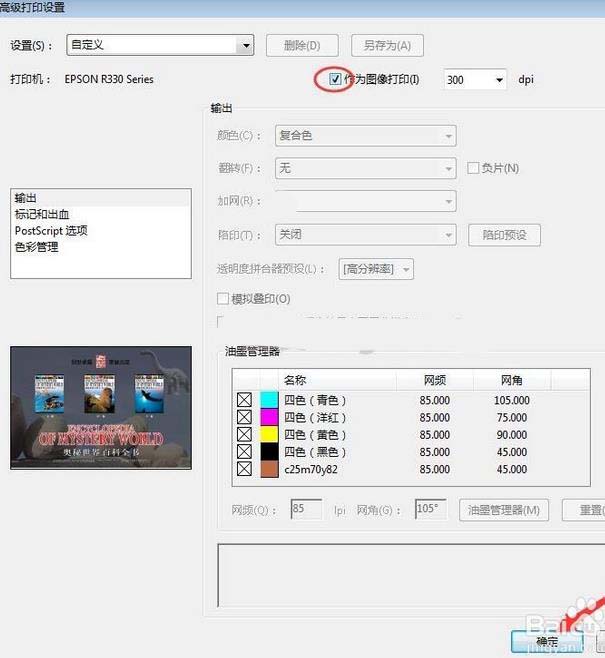Open the 加网(R) dropdown
Screen dimensions: 605x658
point(365,201)
